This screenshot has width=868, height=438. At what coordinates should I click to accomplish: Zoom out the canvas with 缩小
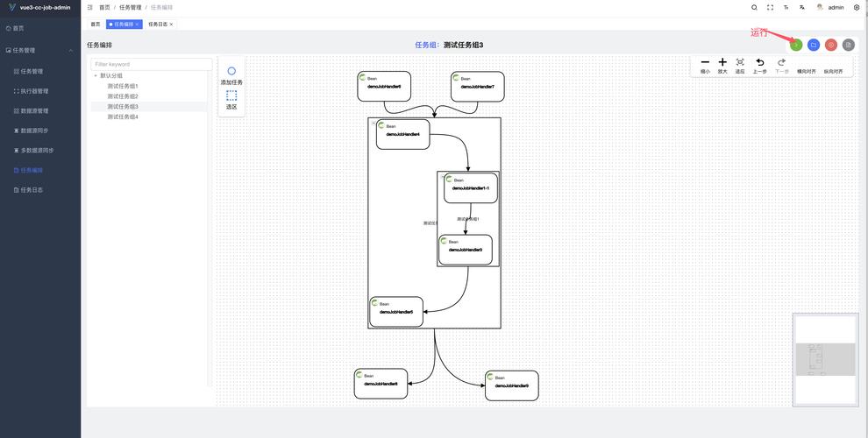pyautogui.click(x=705, y=65)
